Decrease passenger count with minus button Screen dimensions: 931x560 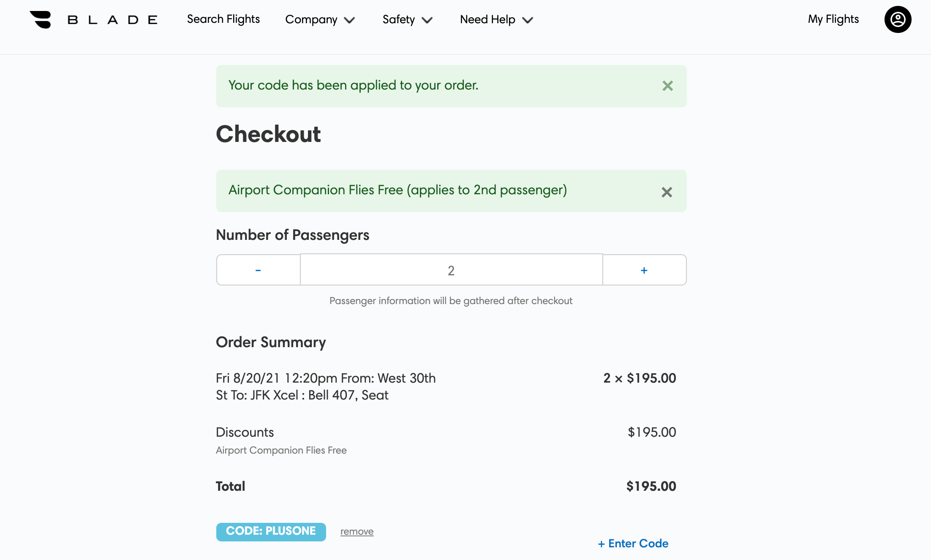coord(258,270)
